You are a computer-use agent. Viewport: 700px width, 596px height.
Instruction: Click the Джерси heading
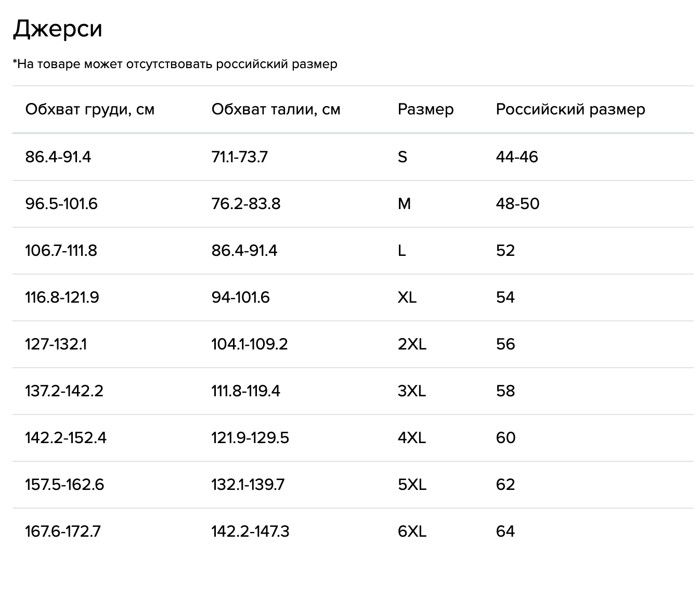click(x=57, y=29)
